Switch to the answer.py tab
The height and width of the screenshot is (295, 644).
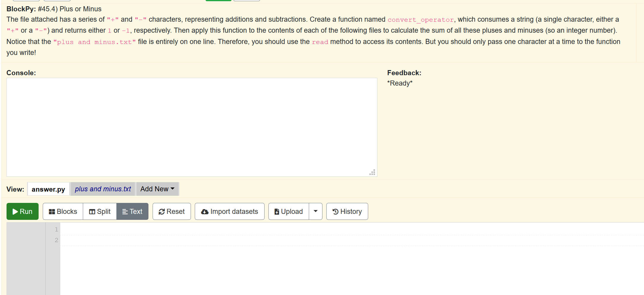tap(48, 189)
